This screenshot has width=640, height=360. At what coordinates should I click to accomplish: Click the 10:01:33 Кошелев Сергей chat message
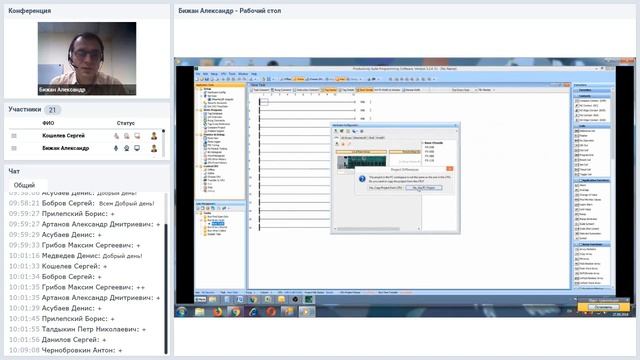[x=58, y=266]
